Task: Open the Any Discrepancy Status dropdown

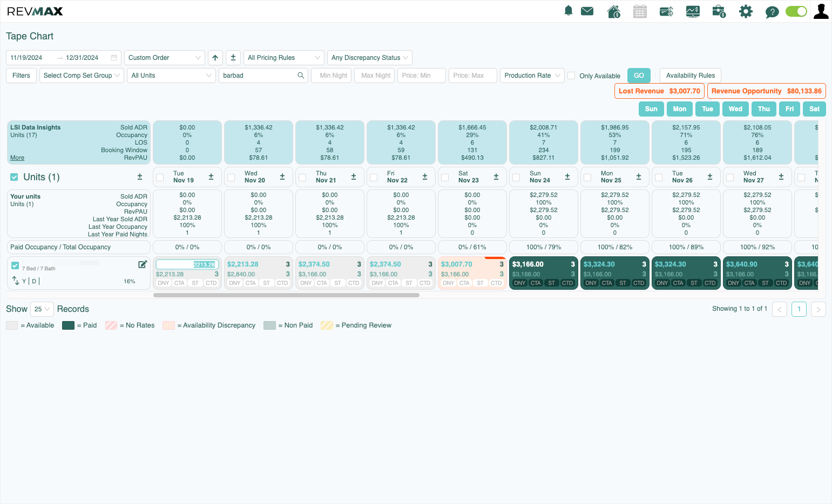Action: [x=370, y=58]
